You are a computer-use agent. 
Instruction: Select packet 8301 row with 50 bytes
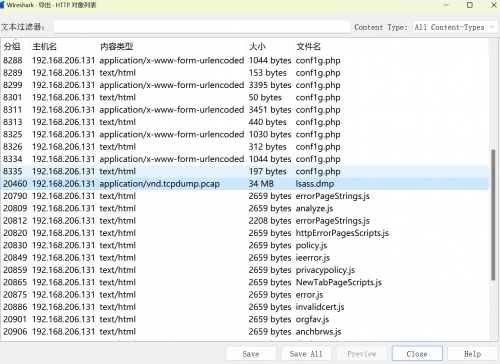pyautogui.click(x=245, y=97)
